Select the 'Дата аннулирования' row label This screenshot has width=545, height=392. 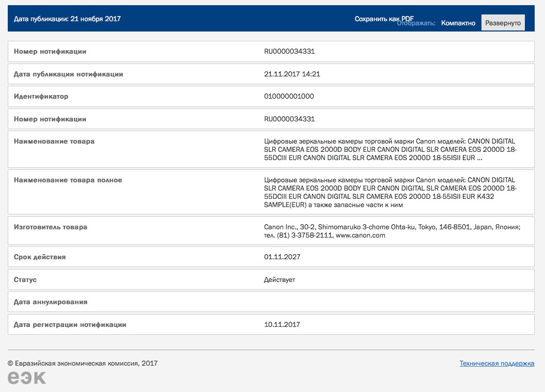[x=51, y=302]
